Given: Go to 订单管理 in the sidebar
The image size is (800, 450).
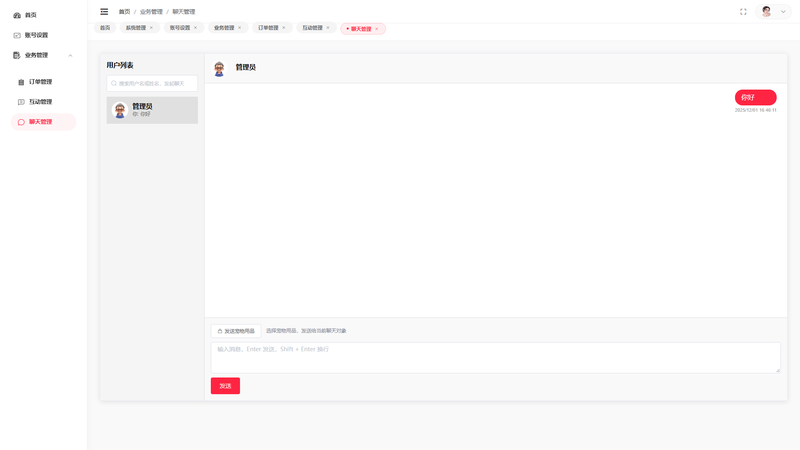Looking at the screenshot, I should point(40,82).
